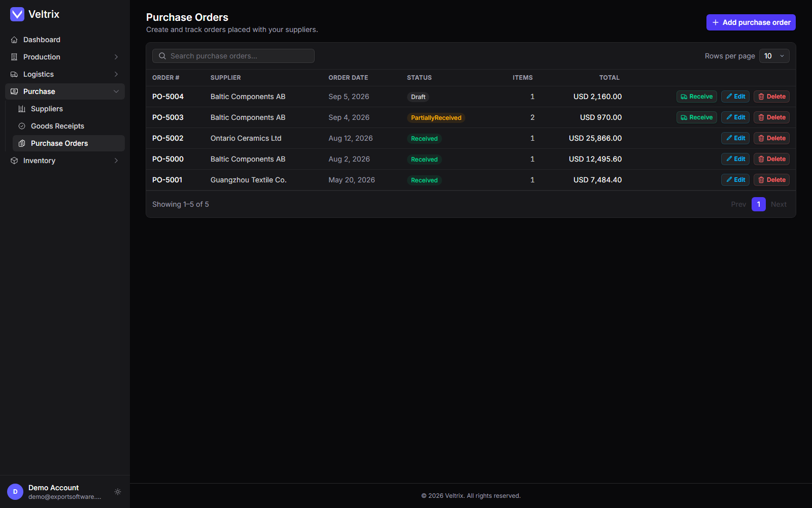The image size is (812, 508).
Task: Click the search magnifier icon
Action: click(162, 56)
